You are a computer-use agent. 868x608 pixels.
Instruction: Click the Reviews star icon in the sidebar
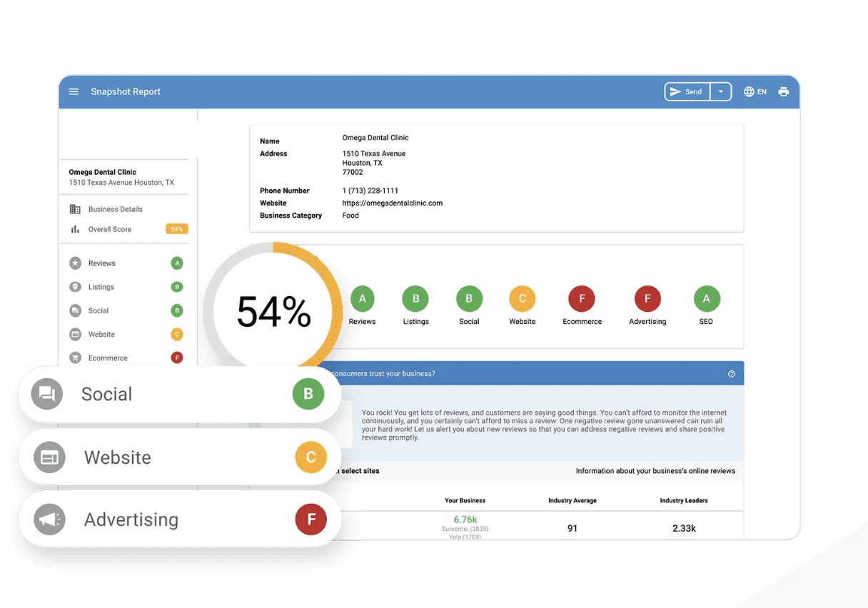[x=75, y=263]
